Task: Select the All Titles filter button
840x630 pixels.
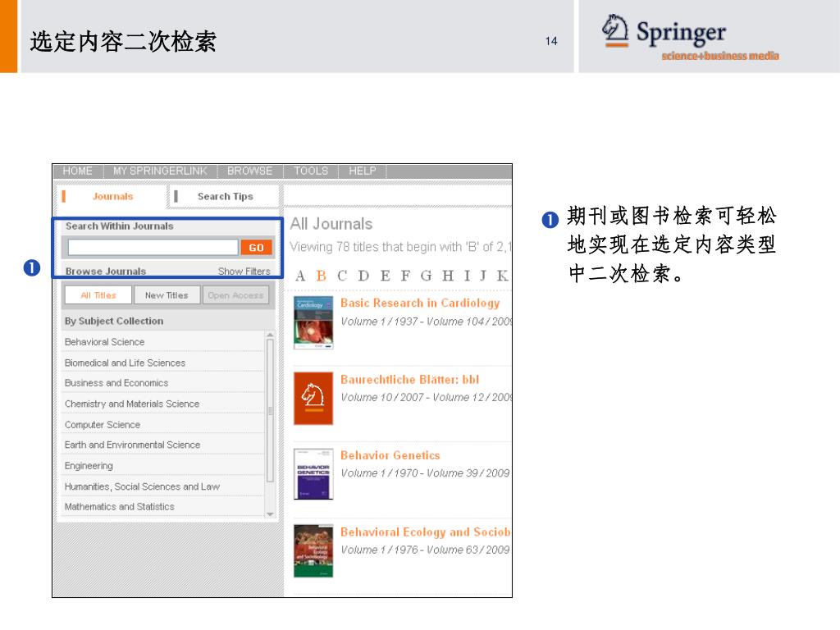Action: pyautogui.click(x=98, y=295)
